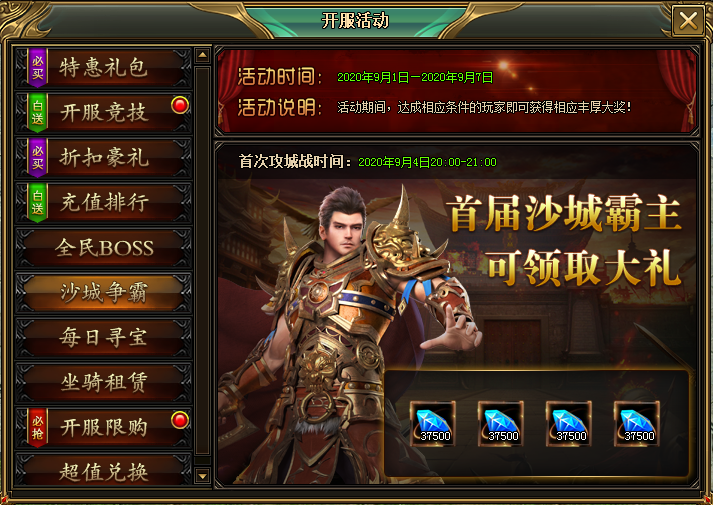Click the highlighted 沙城争霸 tab
The image size is (713, 505).
click(104, 292)
